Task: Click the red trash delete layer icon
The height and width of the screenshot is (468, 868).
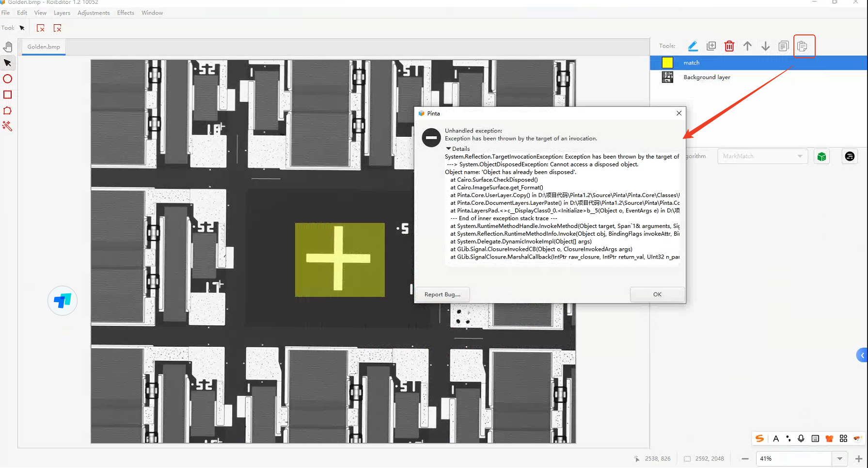Action: click(729, 46)
